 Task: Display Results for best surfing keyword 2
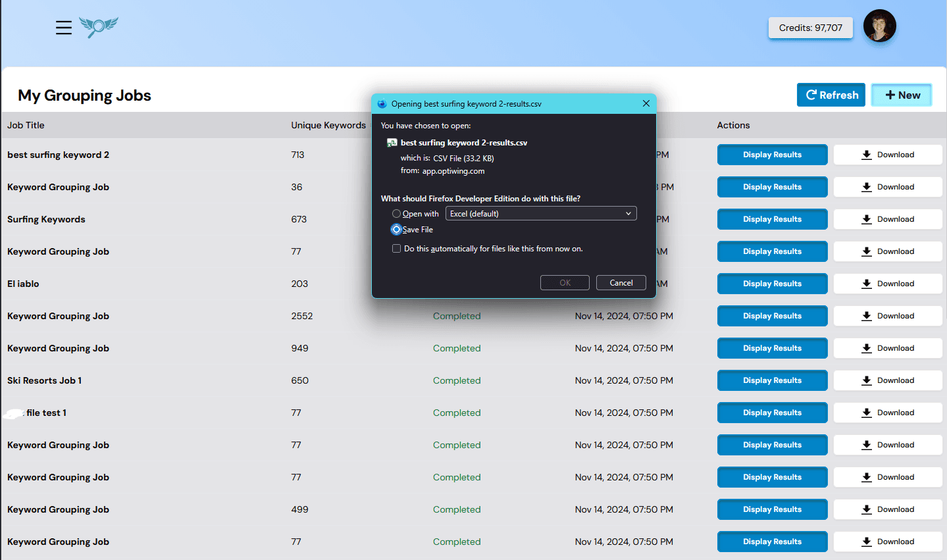click(771, 155)
